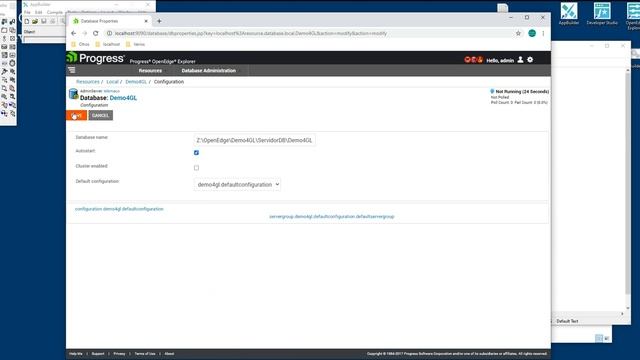Open the OpenEdge Explorer desktop shortcut
The width and height of the screenshot is (640, 360).
click(633, 16)
